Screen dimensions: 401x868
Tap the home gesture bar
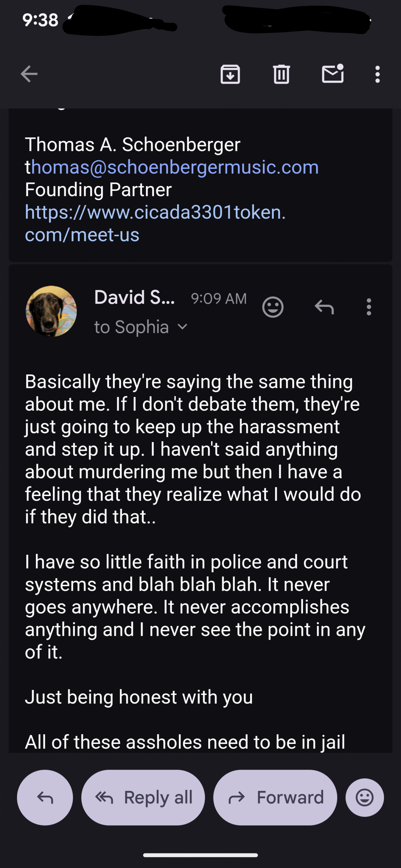coord(200,855)
